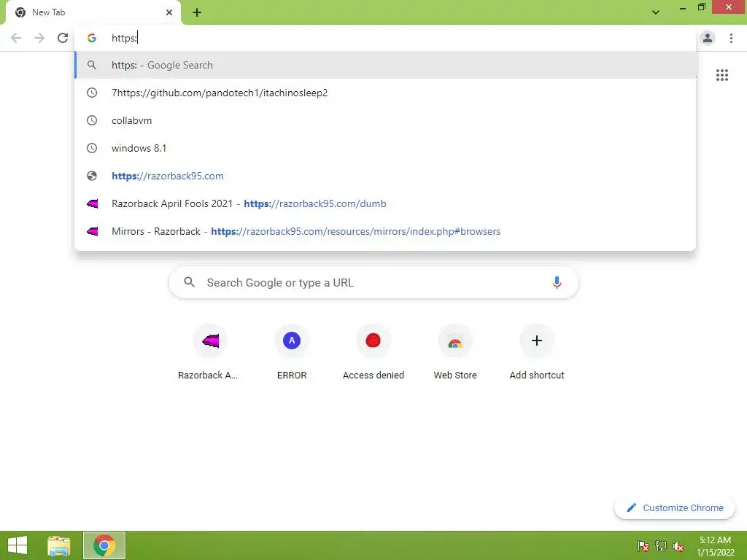747x560 pixels.
Task: Click the Add shortcut plus tile
Action: click(537, 352)
